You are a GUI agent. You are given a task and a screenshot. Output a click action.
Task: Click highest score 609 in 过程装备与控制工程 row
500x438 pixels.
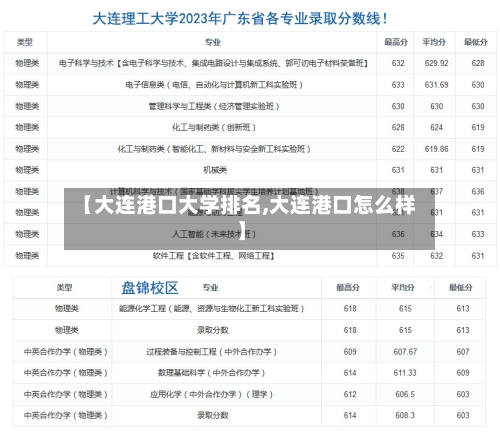(350, 352)
